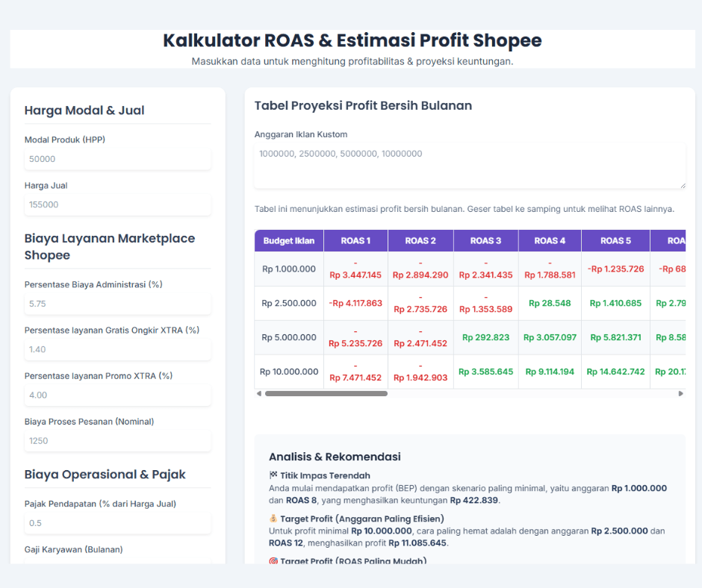The width and height of the screenshot is (702, 588).
Task: Click the Modal Produk (HPP) input field
Action: [x=118, y=159]
